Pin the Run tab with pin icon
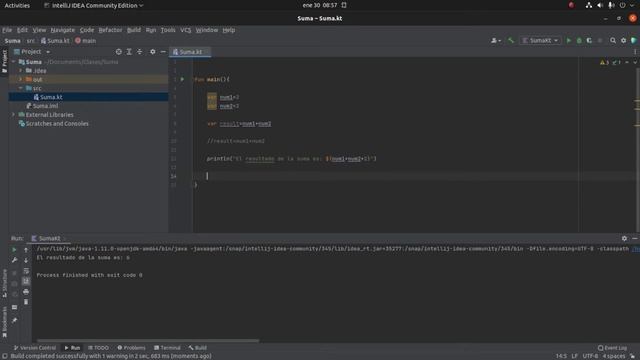640x360 pixels. click(x=14, y=320)
